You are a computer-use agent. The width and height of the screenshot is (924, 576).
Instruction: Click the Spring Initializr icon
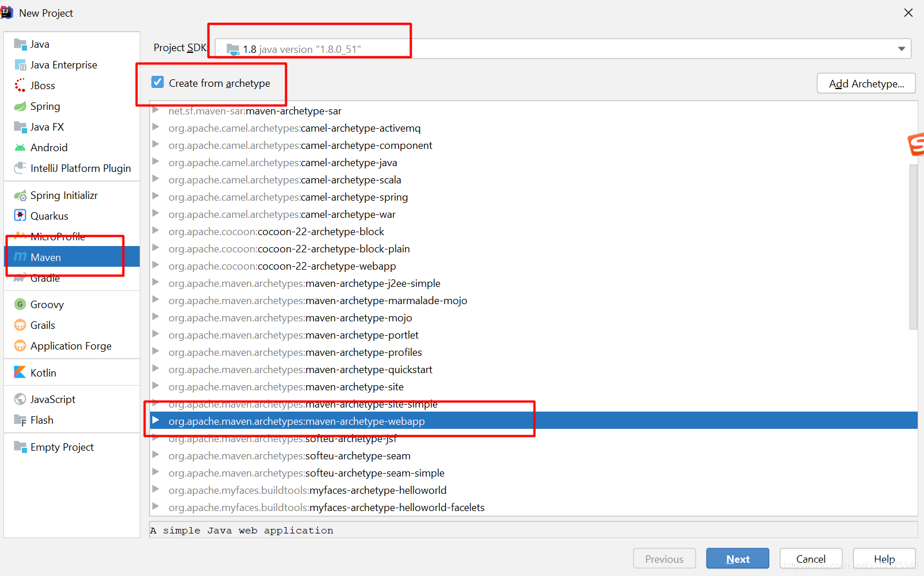(20, 195)
